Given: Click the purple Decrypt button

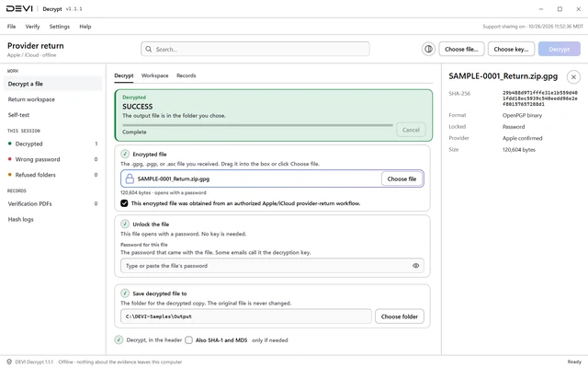Looking at the screenshot, I should [x=560, y=49].
